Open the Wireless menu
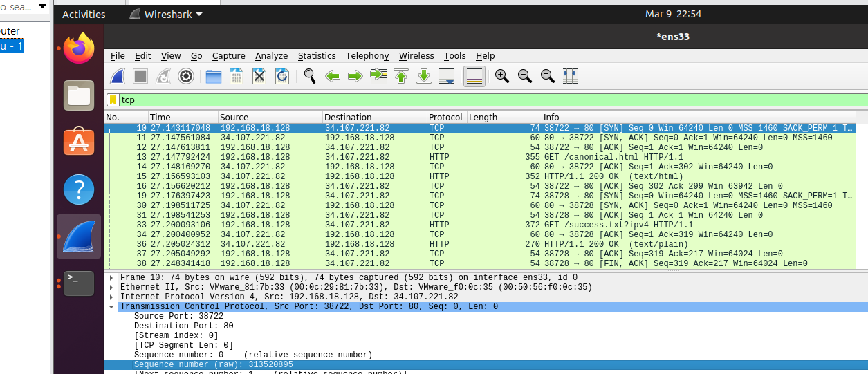The width and height of the screenshot is (868, 374). (x=416, y=56)
